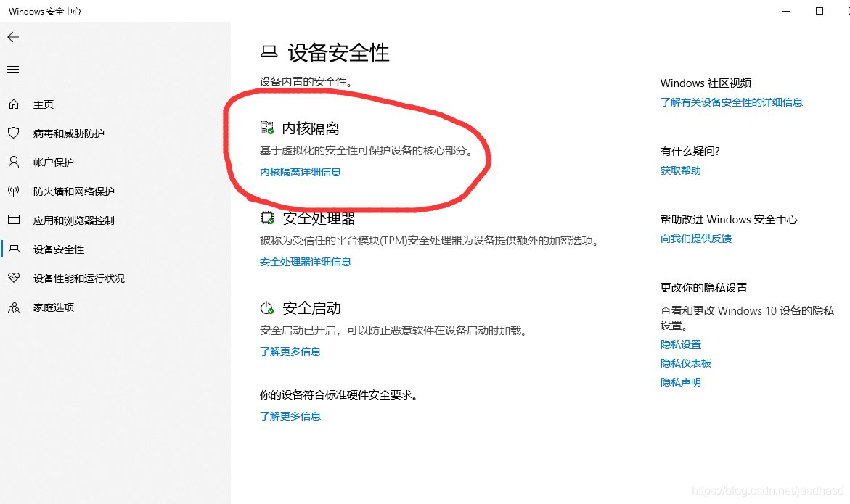Click text 你的设备符合标准硬件安全要求
Viewport: 850px width, 504px height.
339,395
